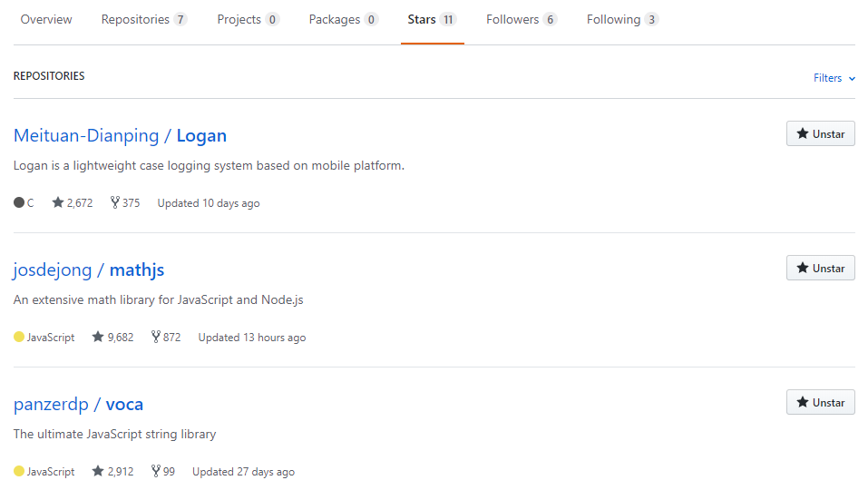This screenshot has width=868, height=490.
Task: Click the JavaScript language dot for voca
Action: 19,471
